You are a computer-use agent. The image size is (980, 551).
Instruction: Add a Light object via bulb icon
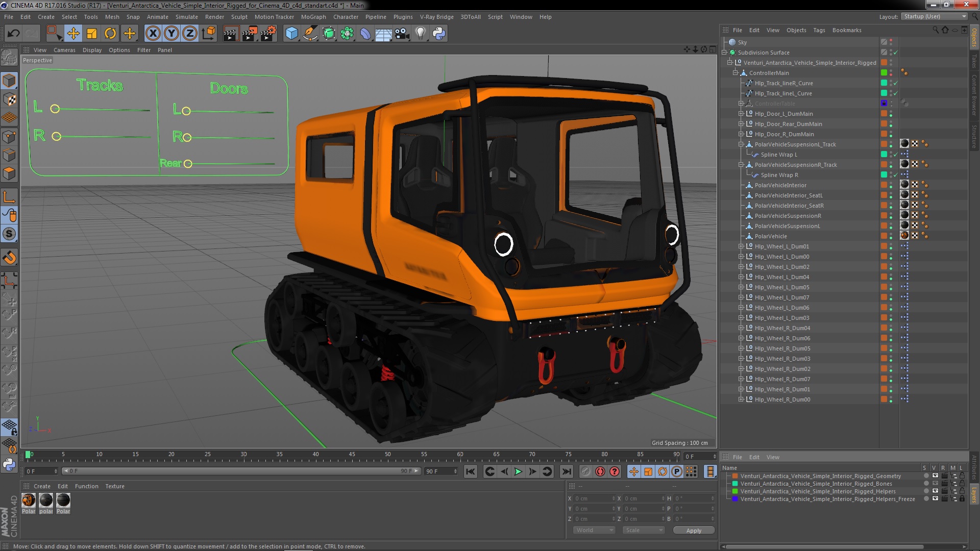coord(421,34)
